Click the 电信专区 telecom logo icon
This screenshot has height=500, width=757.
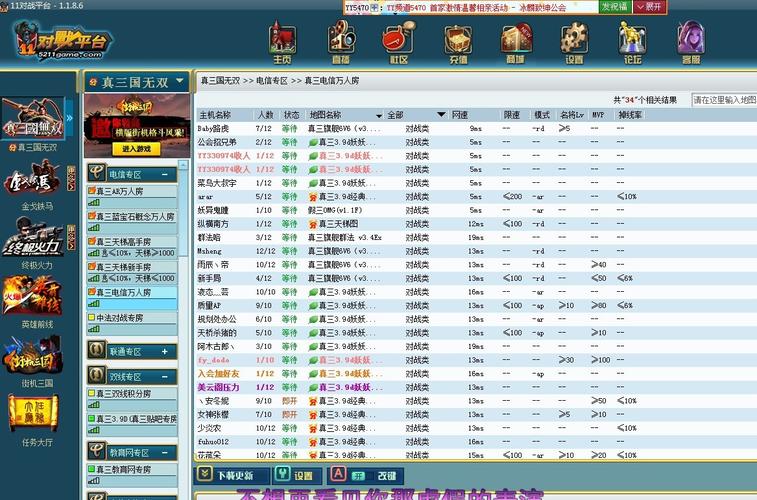tap(97, 173)
